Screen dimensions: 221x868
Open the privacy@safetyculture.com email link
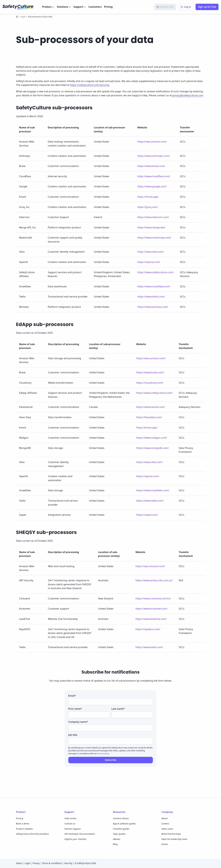(x=188, y=95)
